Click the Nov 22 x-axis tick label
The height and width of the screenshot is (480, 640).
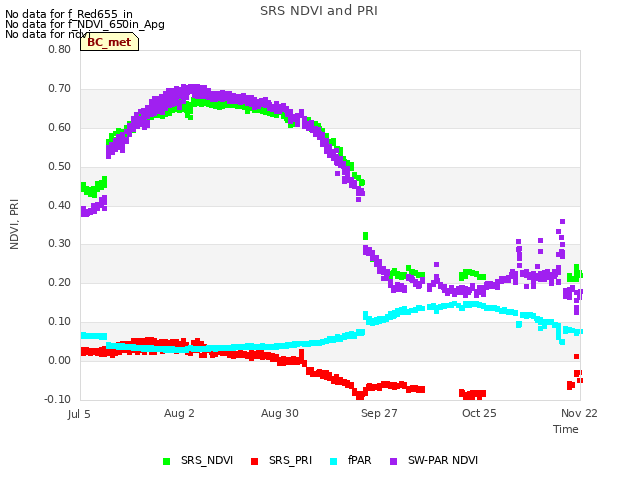coord(579,413)
